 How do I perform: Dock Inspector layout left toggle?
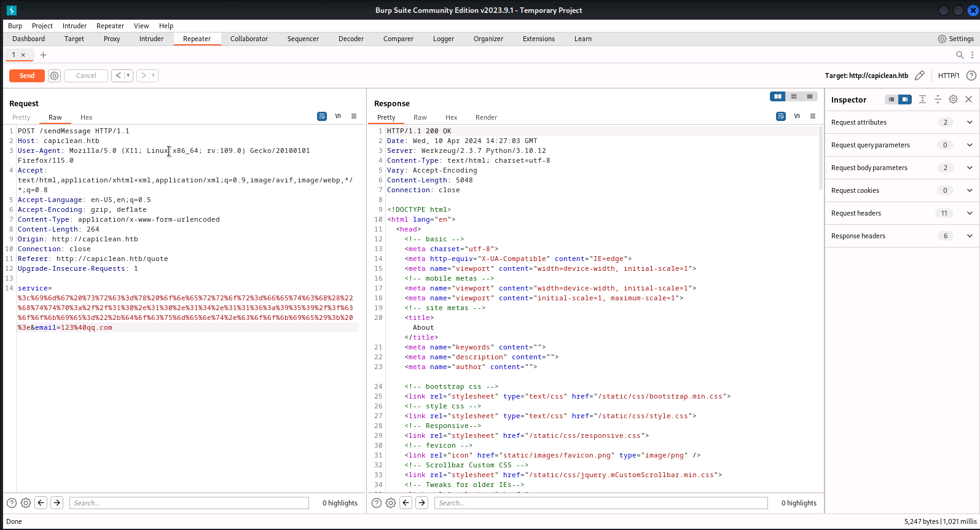tap(892, 99)
